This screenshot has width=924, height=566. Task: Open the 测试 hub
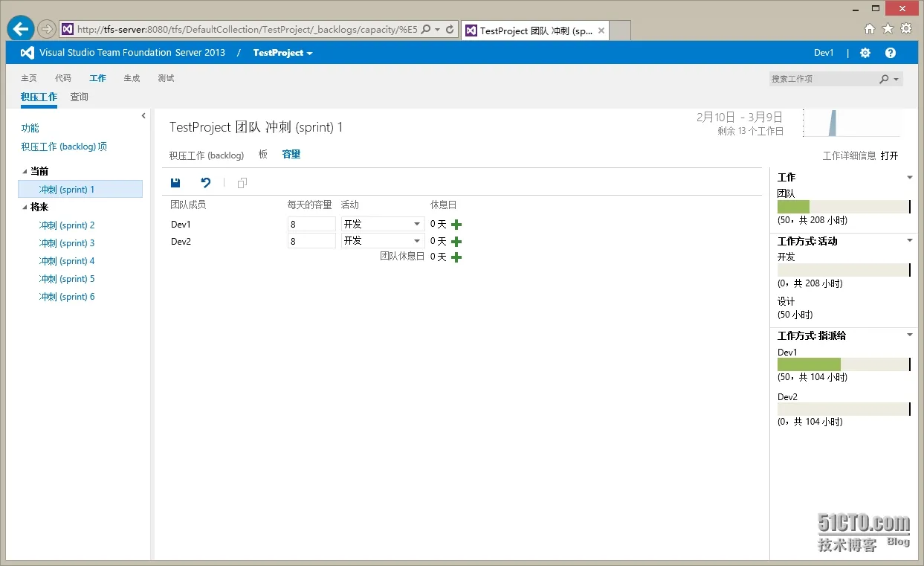coord(166,78)
